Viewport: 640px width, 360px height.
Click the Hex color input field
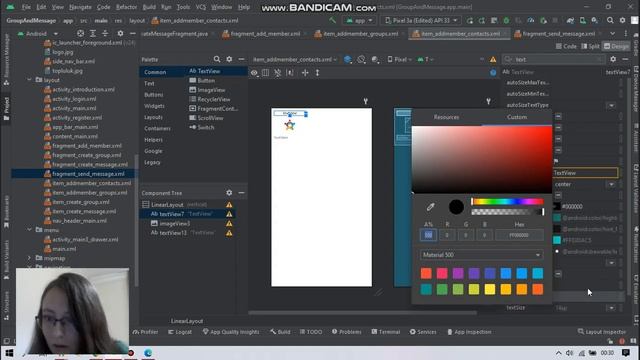[519, 235]
